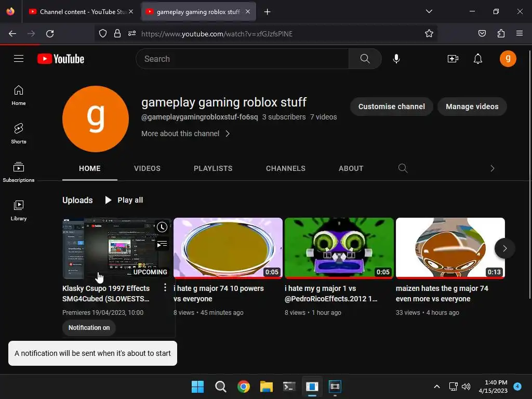The image size is (532, 399).
Task: Expand More about this channel
Action: pyautogui.click(x=185, y=134)
